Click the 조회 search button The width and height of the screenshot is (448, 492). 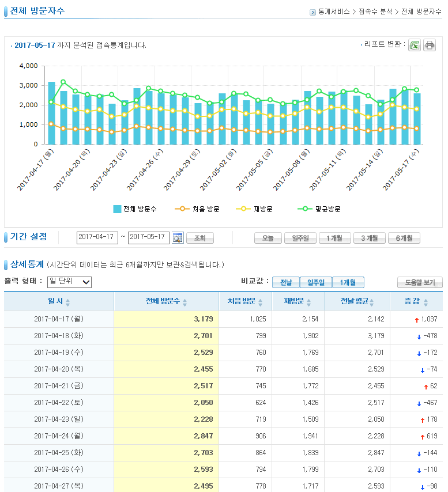click(x=199, y=238)
